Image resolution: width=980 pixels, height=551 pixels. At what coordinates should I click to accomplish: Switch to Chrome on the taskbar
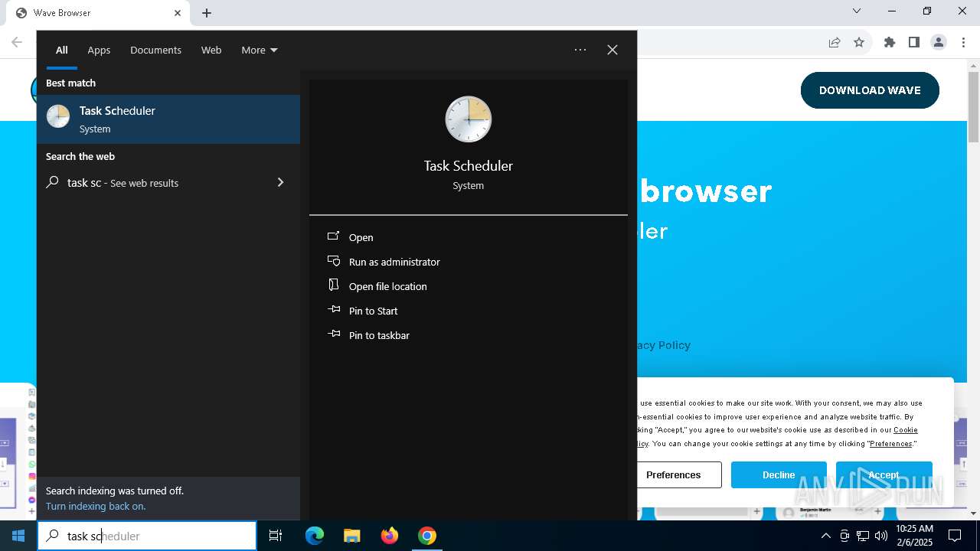point(427,536)
